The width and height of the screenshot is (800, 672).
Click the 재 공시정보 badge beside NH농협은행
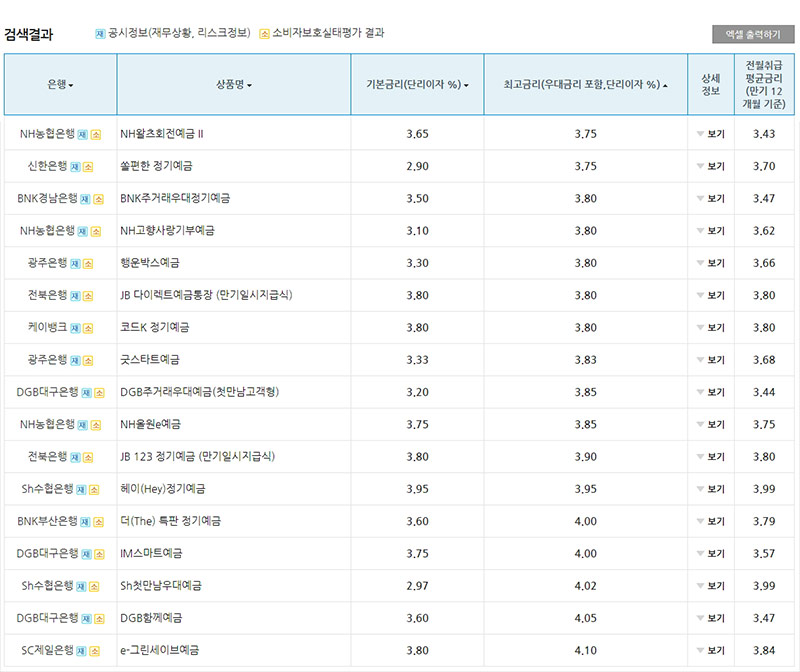tap(83, 134)
